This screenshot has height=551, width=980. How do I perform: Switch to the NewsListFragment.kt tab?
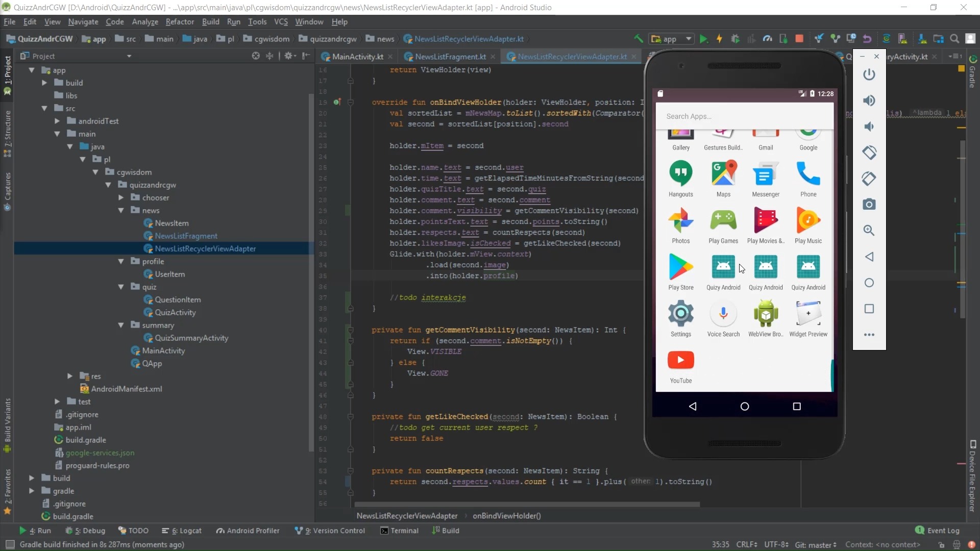coord(450,57)
